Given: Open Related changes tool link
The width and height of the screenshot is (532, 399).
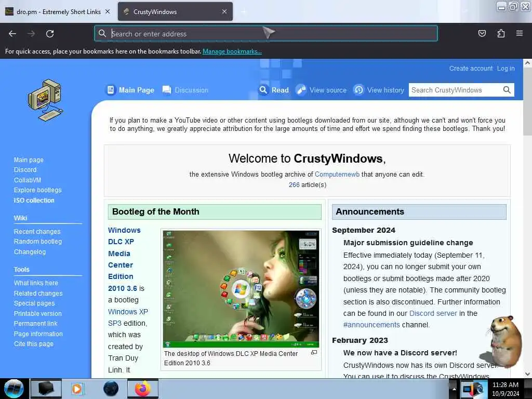Looking at the screenshot, I should 38,293.
